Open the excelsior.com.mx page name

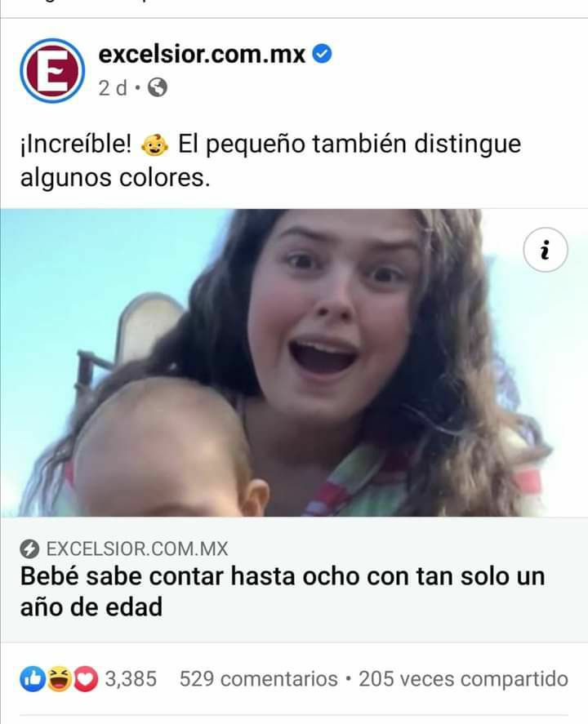(x=202, y=55)
